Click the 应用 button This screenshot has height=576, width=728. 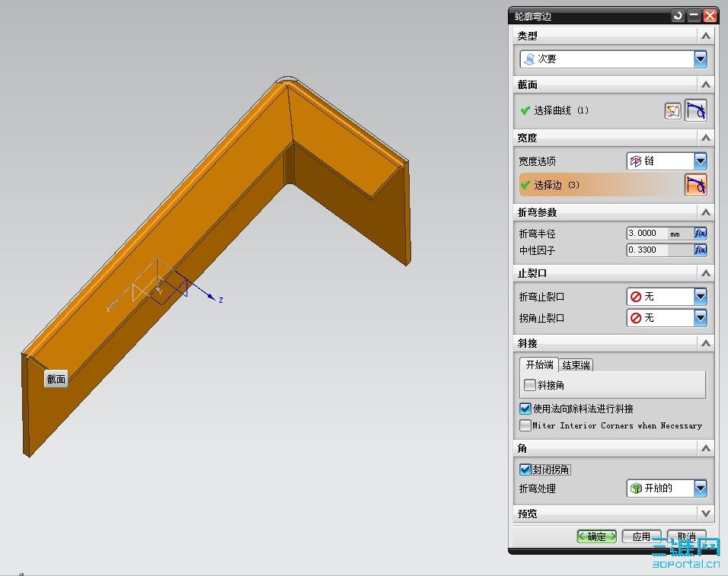point(641,536)
